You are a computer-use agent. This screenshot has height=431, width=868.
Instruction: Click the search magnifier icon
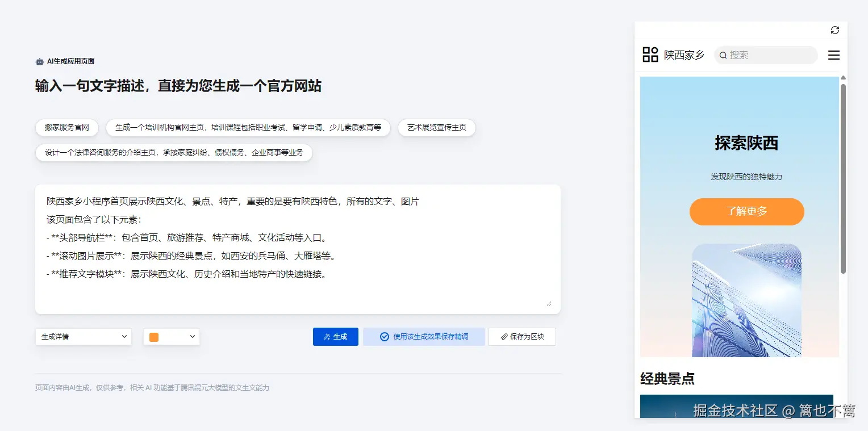(723, 55)
